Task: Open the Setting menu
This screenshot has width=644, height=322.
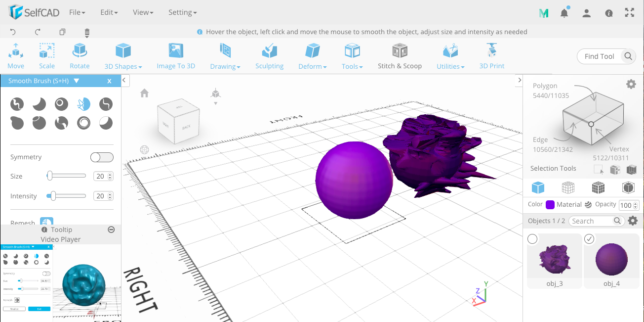Action: tap(182, 12)
